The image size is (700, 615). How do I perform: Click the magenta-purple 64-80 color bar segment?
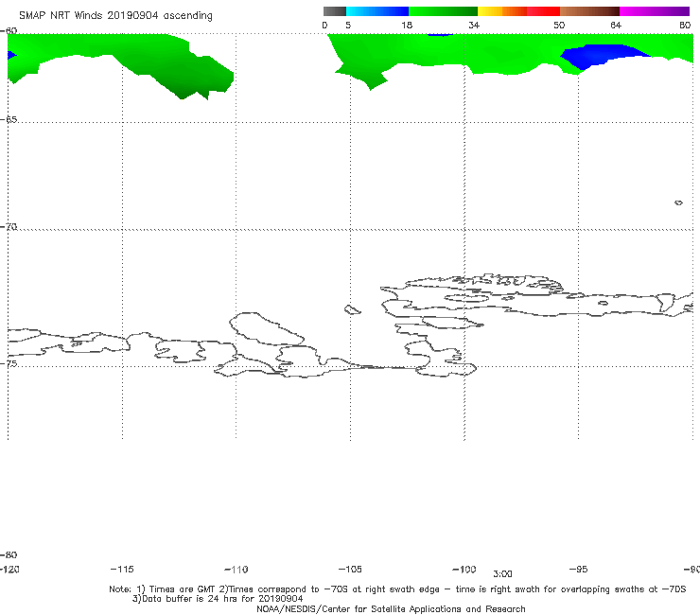coord(655,11)
